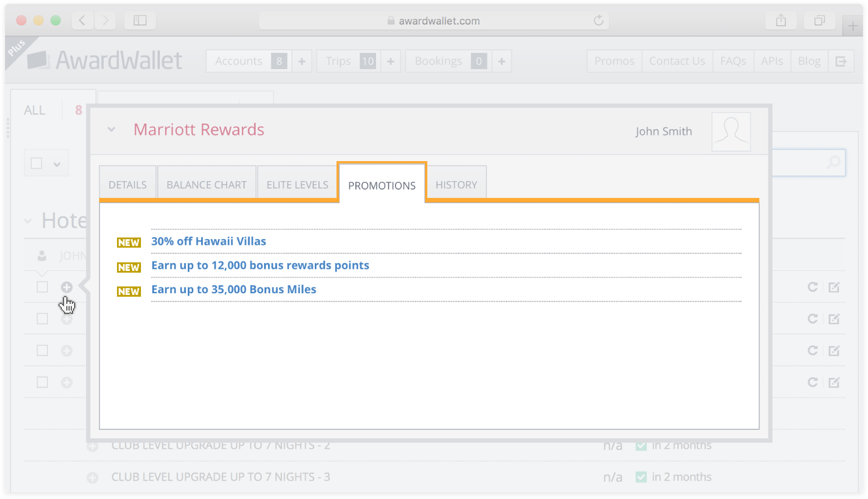Collapse the Marriott Rewards popup chevron
This screenshot has height=499, width=868.
coord(111,129)
